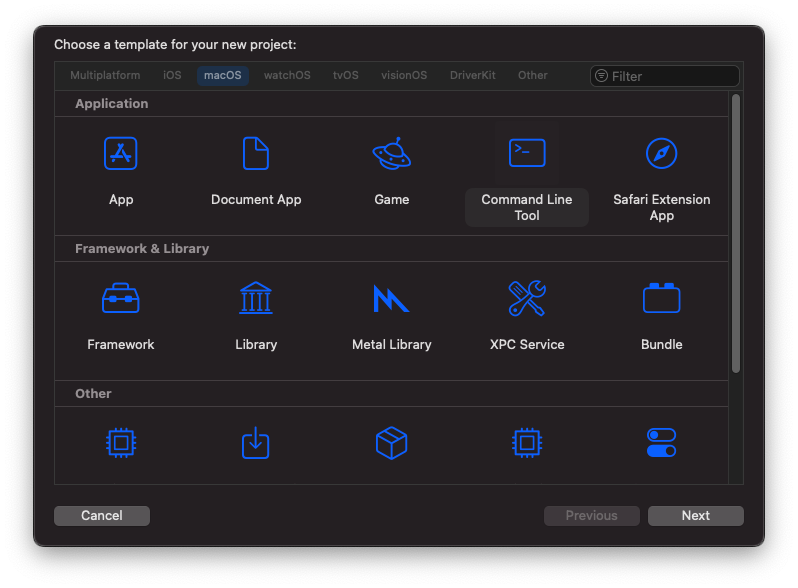
Task: Choose the Metal Library icon
Action: (x=391, y=298)
